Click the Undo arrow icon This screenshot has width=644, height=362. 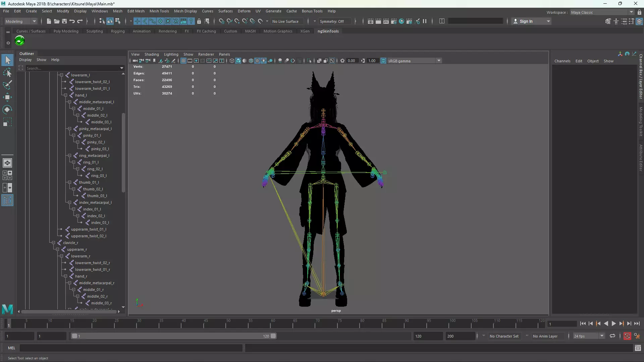pos(72,21)
